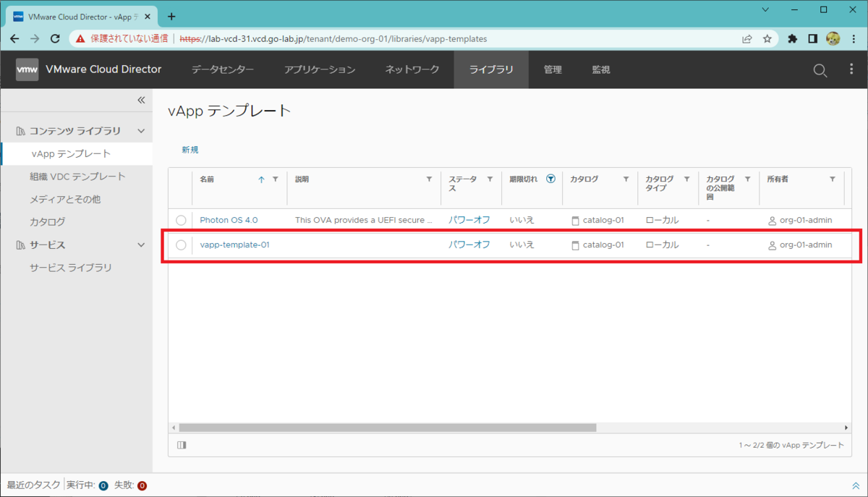Click scrollbar right arrow under table
Image resolution: width=868 pixels, height=497 pixels.
[847, 428]
